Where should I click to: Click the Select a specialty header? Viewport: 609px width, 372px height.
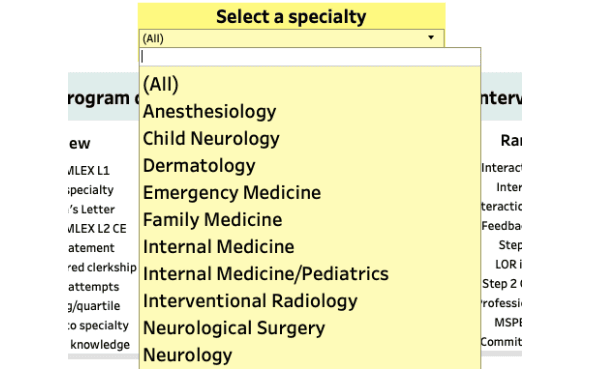pos(291,17)
